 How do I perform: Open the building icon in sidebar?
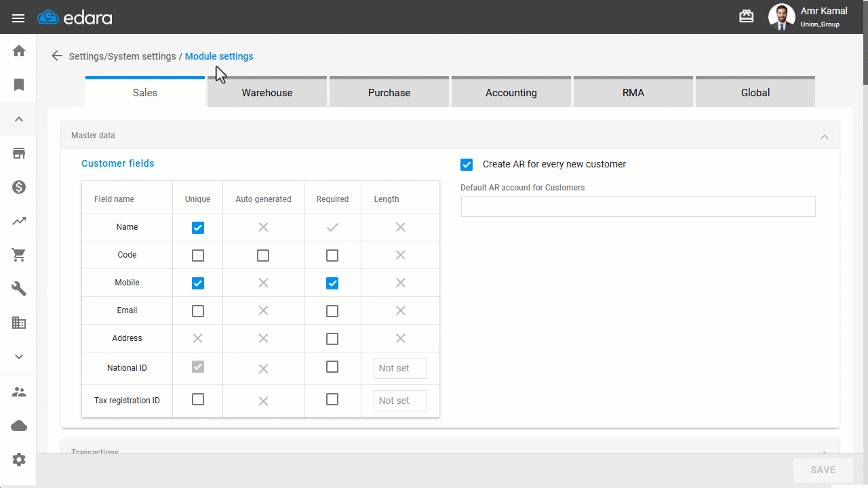tap(19, 323)
